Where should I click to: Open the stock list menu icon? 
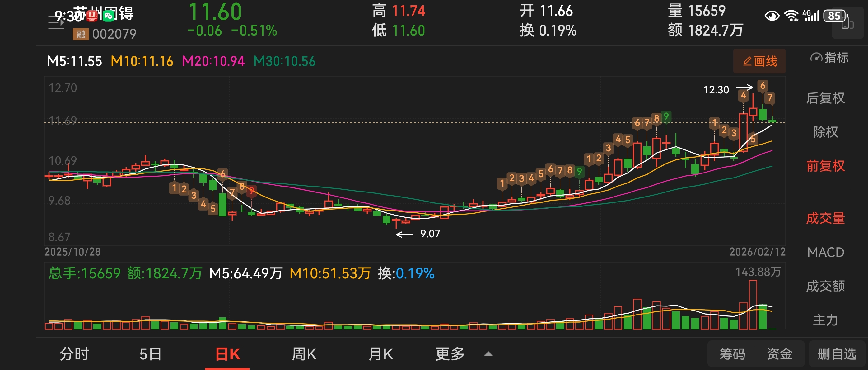[56, 22]
